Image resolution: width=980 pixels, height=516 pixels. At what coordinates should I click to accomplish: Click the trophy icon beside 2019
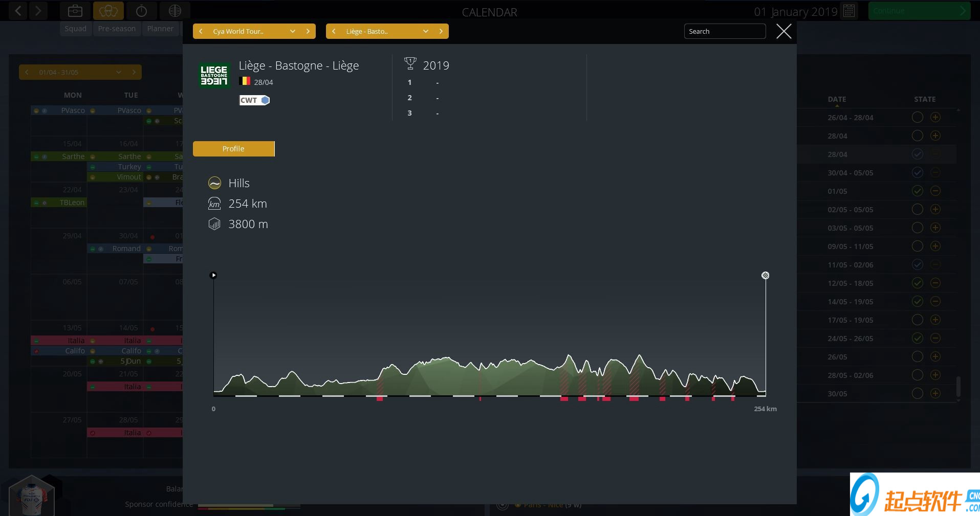410,63
